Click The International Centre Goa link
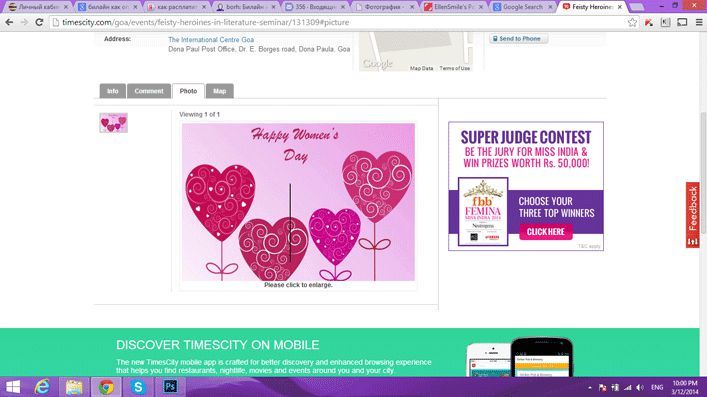The height and width of the screenshot is (397, 707). click(x=211, y=40)
